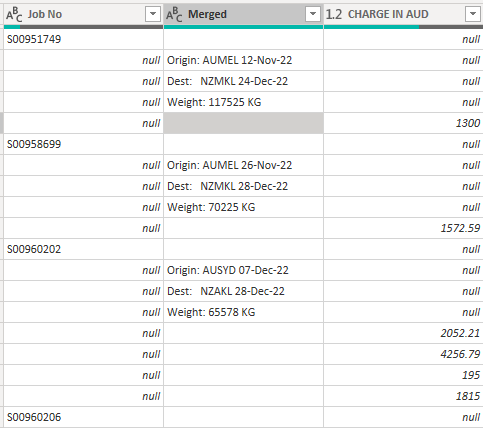Open the Merged column filter dropdown

pos(313,14)
